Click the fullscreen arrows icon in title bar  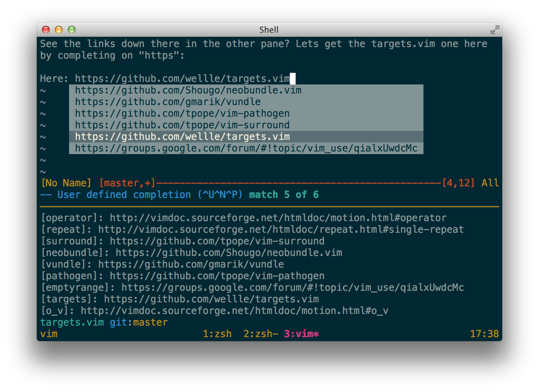495,30
